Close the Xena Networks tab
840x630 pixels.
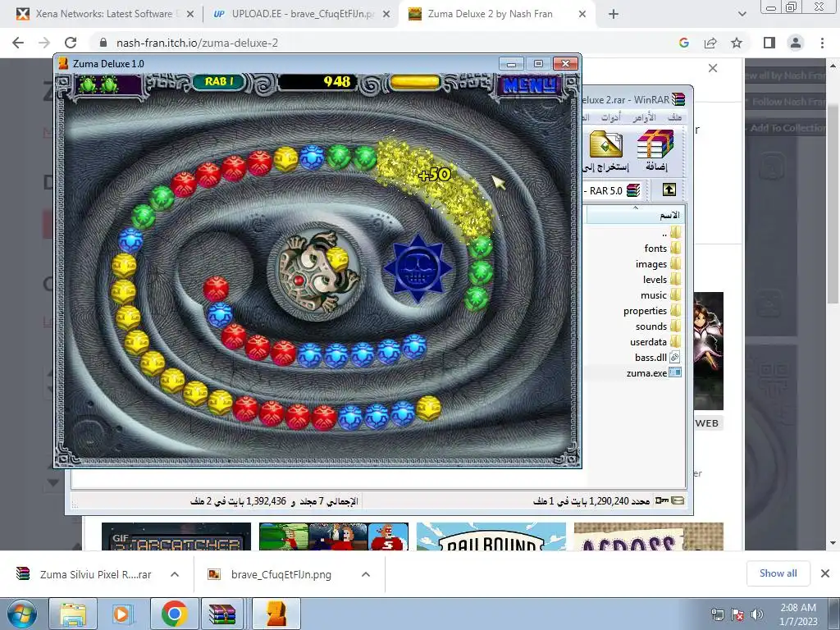coord(190,15)
